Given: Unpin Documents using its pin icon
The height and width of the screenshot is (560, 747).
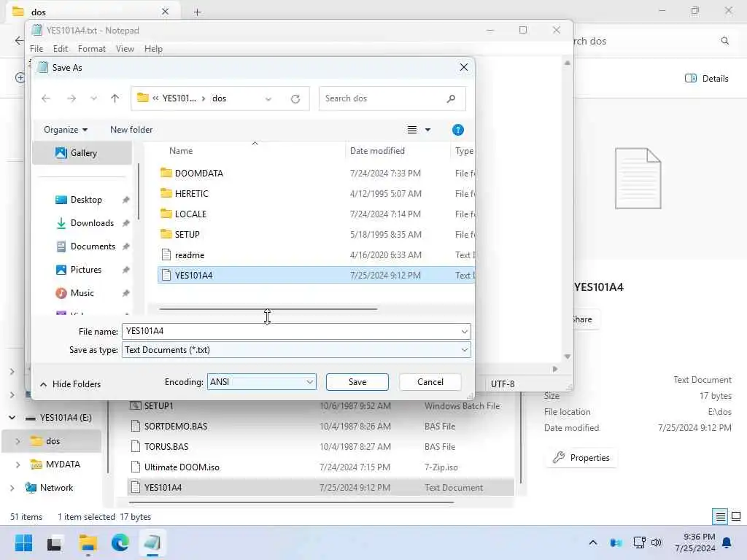Looking at the screenshot, I should [x=125, y=246].
